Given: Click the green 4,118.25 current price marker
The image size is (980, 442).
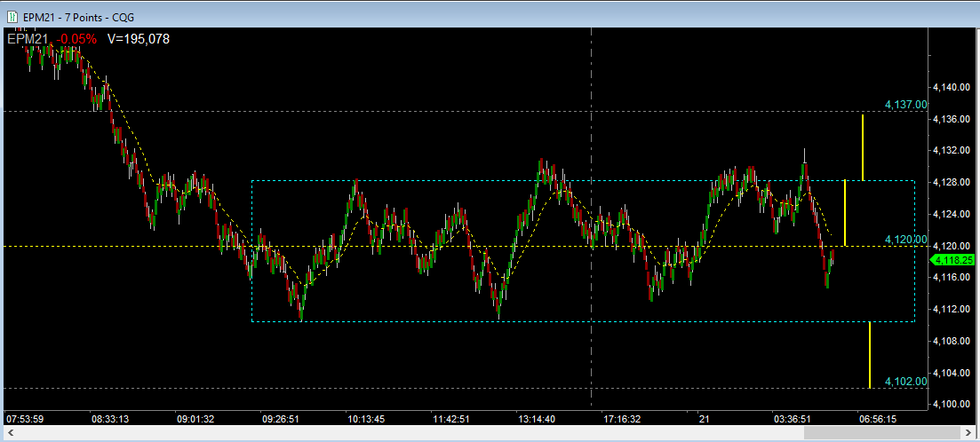Looking at the screenshot, I should 952,261.
